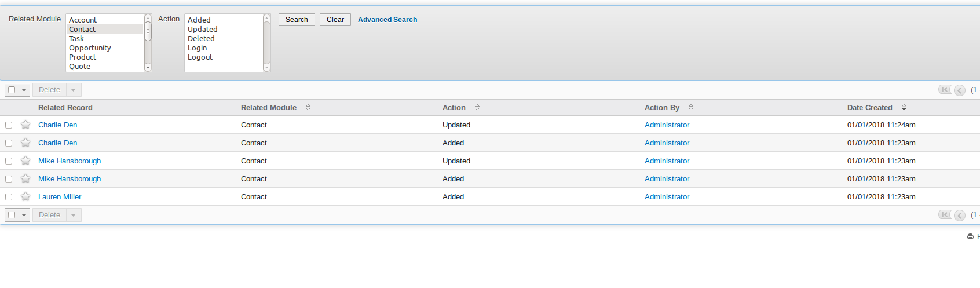Open selection dropdown arrow above the list
This screenshot has width=980, height=288.
(24, 90)
